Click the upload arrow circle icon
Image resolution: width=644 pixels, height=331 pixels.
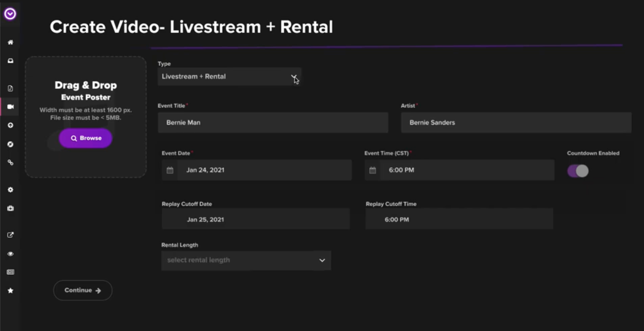(x=10, y=125)
